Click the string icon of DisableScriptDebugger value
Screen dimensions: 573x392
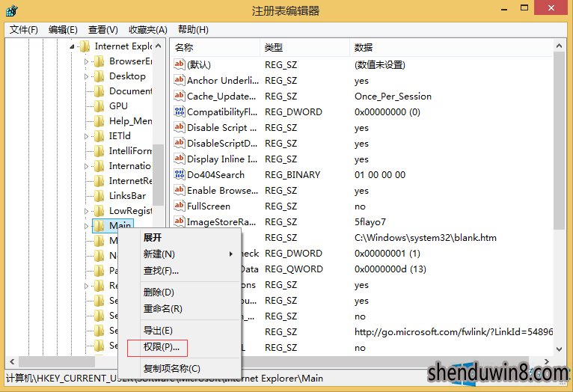pyautogui.click(x=180, y=143)
